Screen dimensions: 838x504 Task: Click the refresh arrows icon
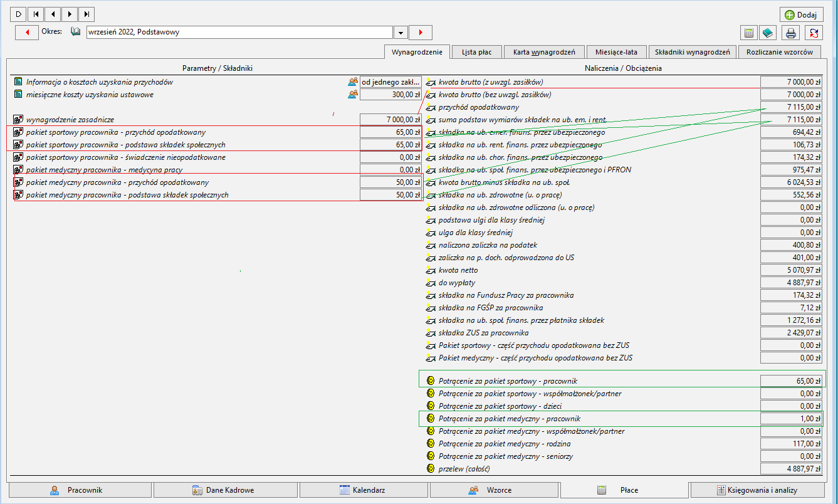814,33
